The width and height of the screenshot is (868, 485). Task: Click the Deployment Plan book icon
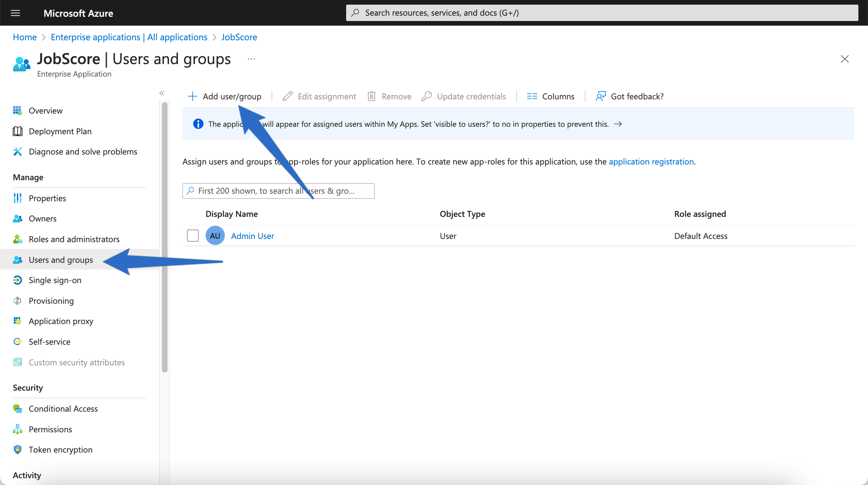click(17, 131)
